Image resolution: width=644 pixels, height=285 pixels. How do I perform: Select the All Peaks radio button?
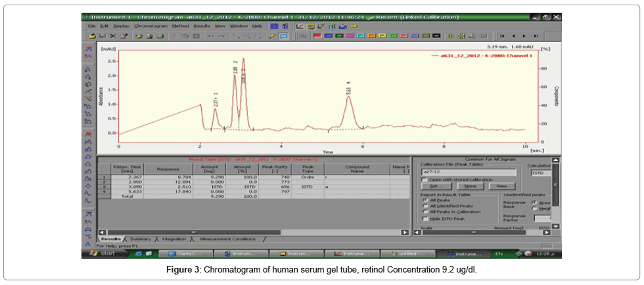tap(425, 200)
